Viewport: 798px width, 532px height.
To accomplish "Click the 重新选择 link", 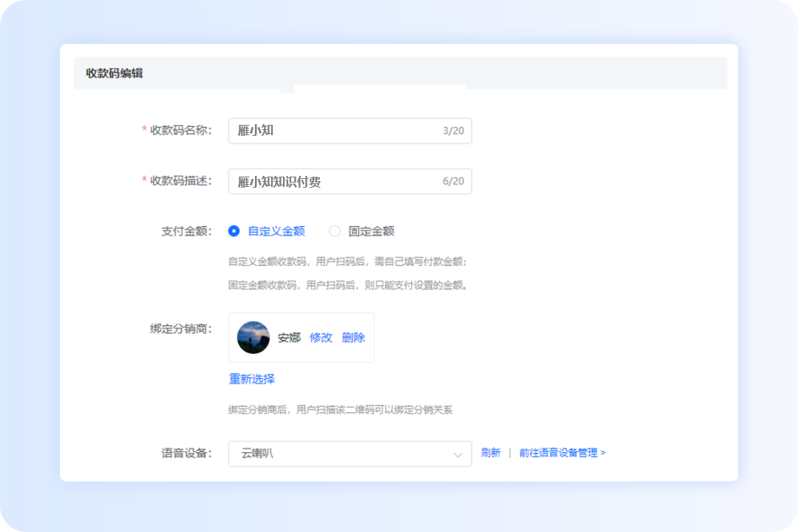I will tap(251, 379).
